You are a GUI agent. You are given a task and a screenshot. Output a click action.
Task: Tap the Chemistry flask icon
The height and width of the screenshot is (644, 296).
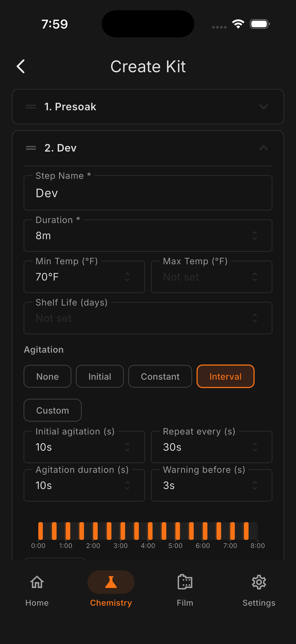111,582
